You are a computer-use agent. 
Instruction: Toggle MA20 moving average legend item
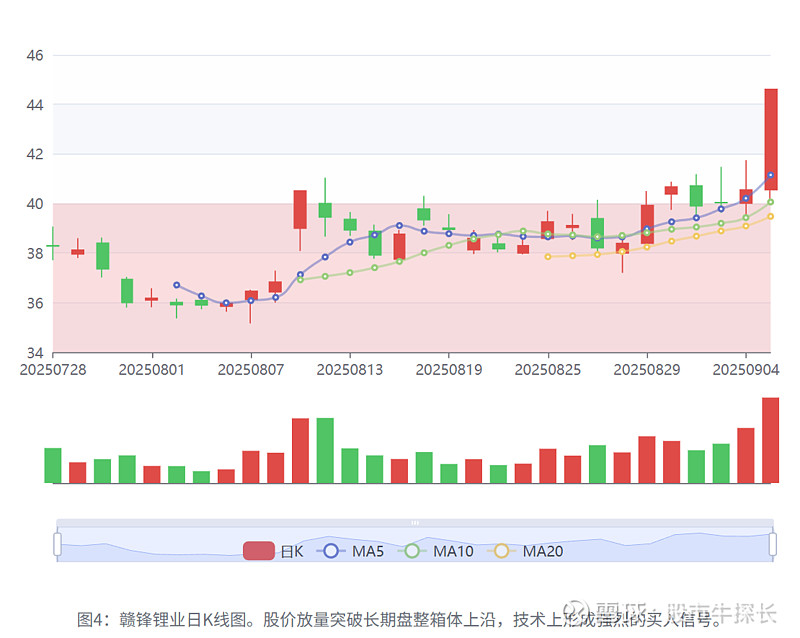[526, 551]
